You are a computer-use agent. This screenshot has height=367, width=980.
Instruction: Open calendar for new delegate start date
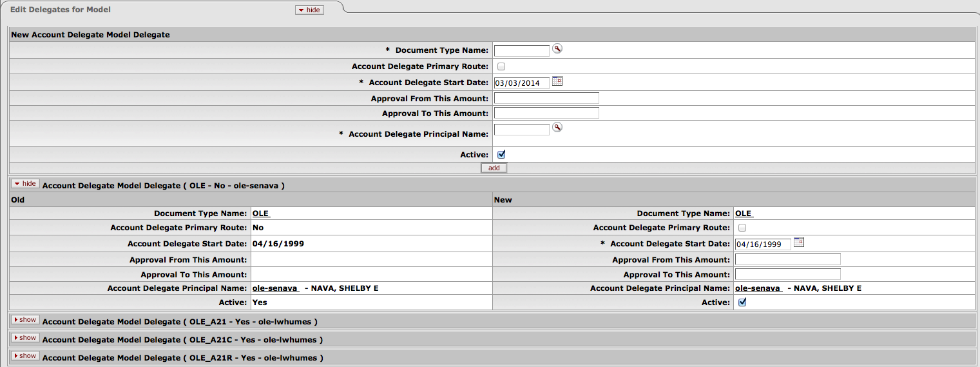(557, 81)
